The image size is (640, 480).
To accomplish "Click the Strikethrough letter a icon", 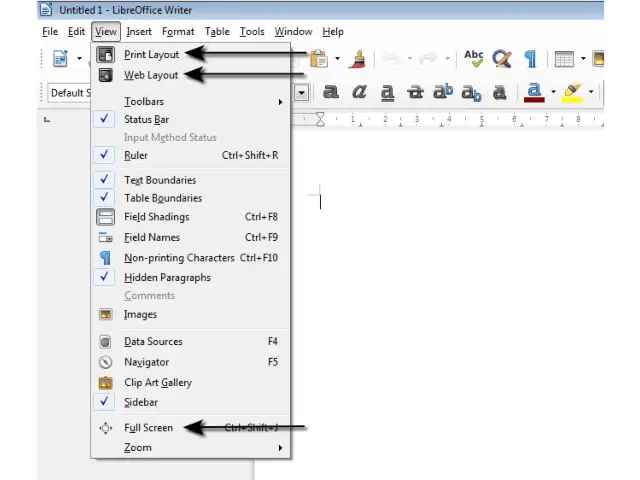I will (415, 92).
